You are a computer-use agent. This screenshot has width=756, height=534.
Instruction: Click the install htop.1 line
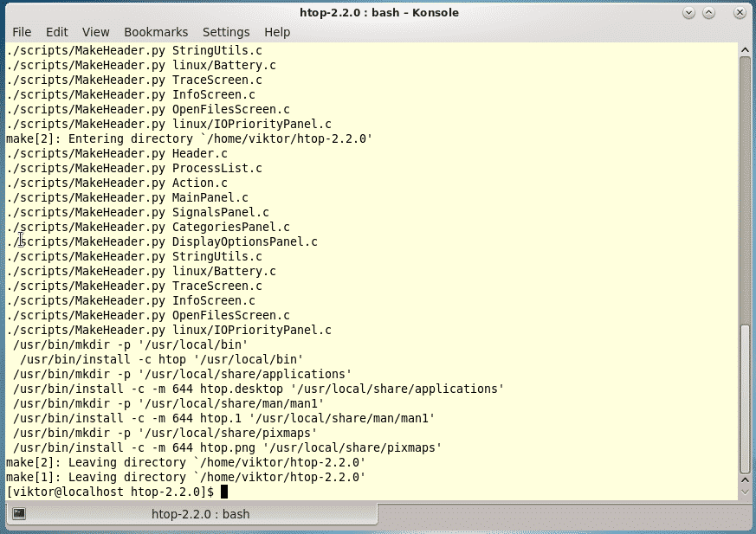(223, 418)
